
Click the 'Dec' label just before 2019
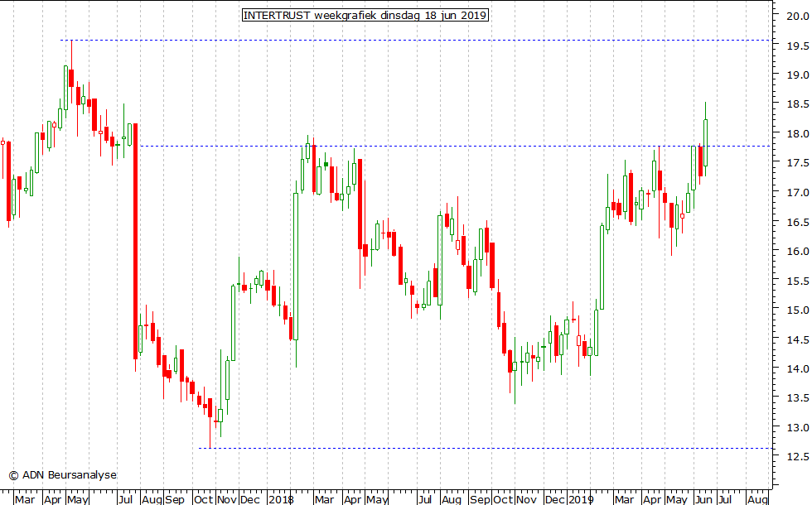[x=555, y=499]
